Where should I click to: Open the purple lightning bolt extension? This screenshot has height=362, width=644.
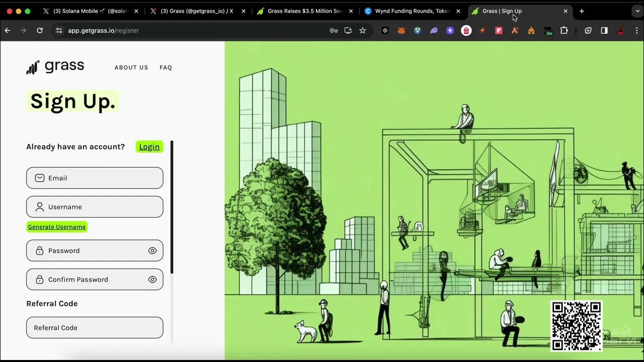point(450,31)
